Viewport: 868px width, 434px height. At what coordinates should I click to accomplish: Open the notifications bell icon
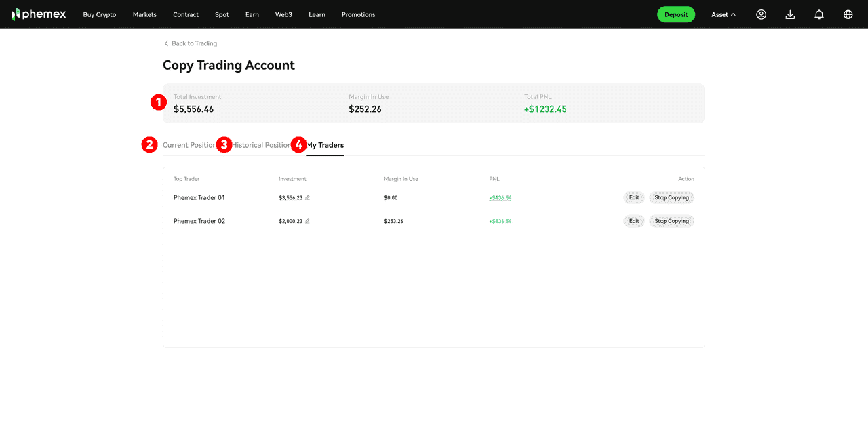(x=819, y=14)
